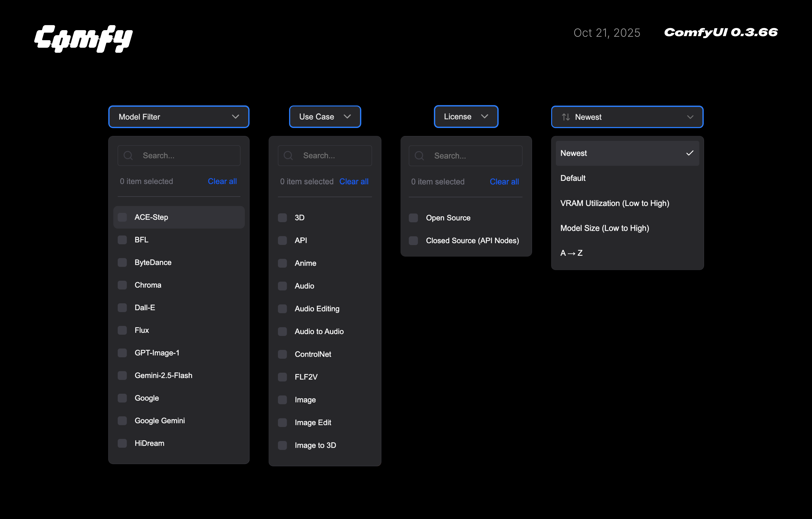Image resolution: width=812 pixels, height=519 pixels.
Task: Enable the Open Source license checkbox
Action: 413,218
